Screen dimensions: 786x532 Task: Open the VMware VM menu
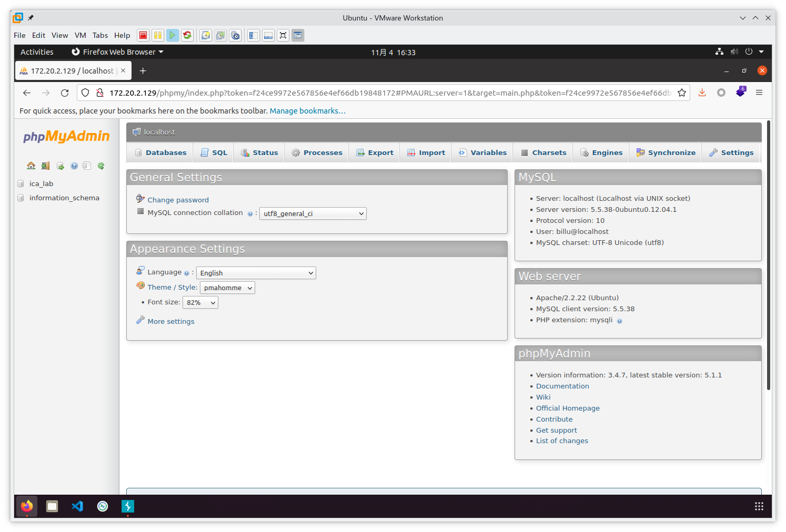pos(80,35)
